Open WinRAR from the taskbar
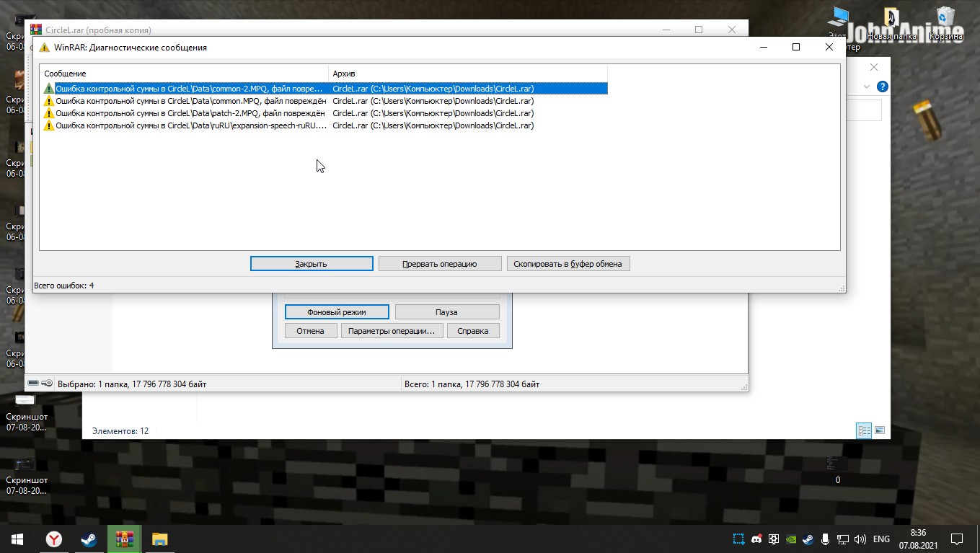This screenshot has width=980, height=553. (125, 539)
